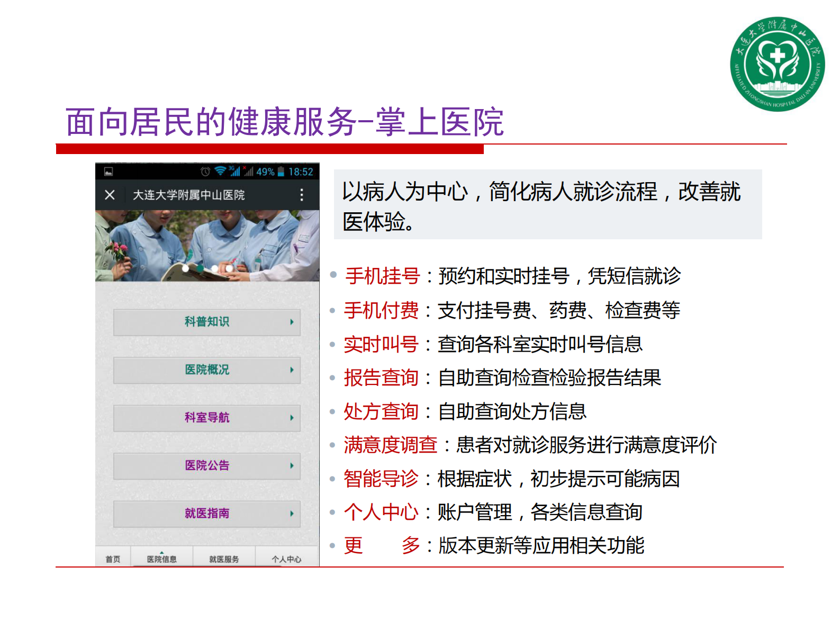Click the 根据症状，初步提示可能病因 text
Screen dimensions: 840x630
tap(559, 479)
